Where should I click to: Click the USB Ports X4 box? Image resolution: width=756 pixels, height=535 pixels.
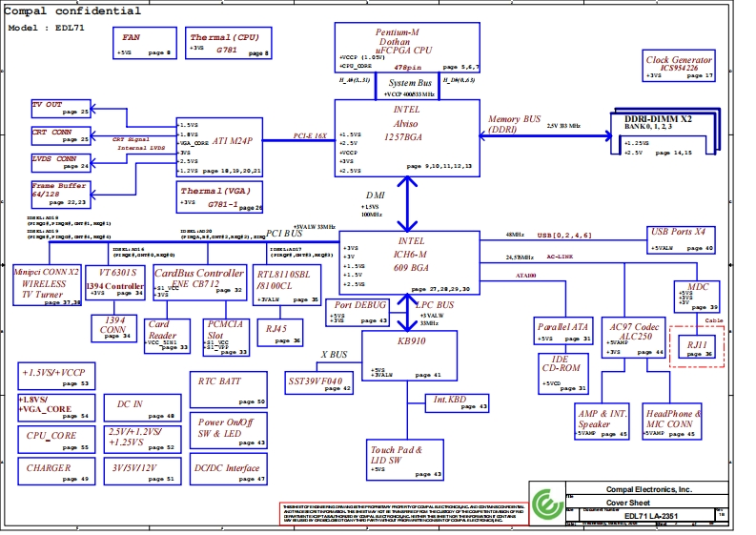tap(680, 238)
